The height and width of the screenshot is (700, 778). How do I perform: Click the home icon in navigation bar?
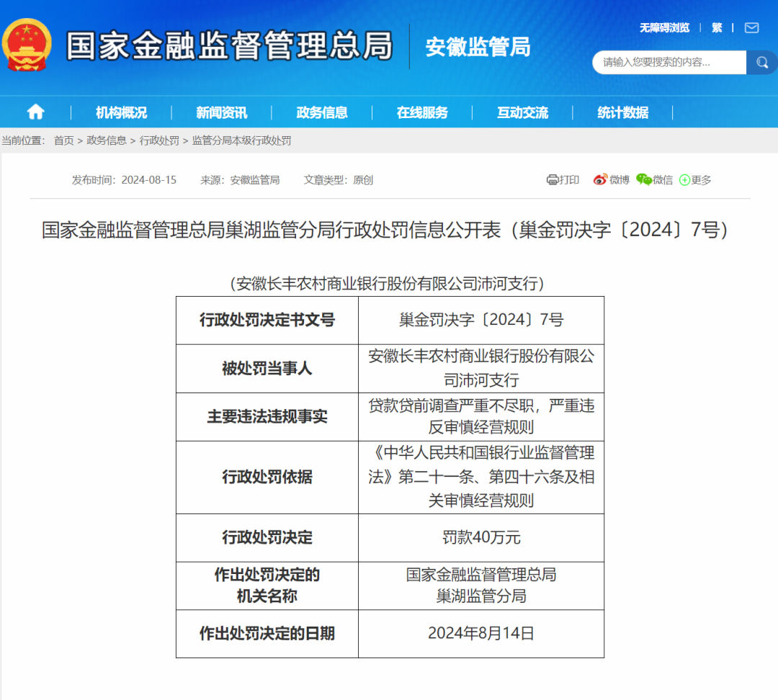pos(36,112)
